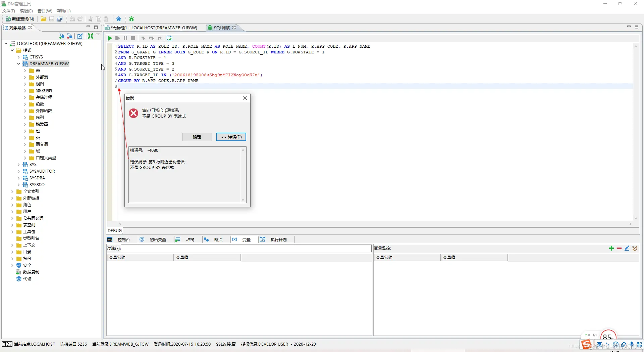The height and width of the screenshot is (352, 644).
Task: Click the 详情(D) button to hide details
Action: click(x=231, y=137)
